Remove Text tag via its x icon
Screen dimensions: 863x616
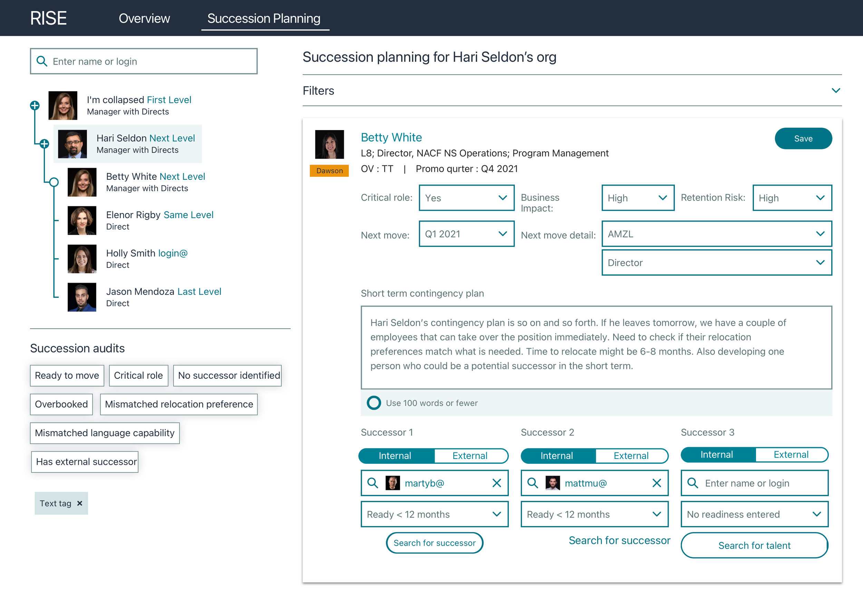(80, 503)
